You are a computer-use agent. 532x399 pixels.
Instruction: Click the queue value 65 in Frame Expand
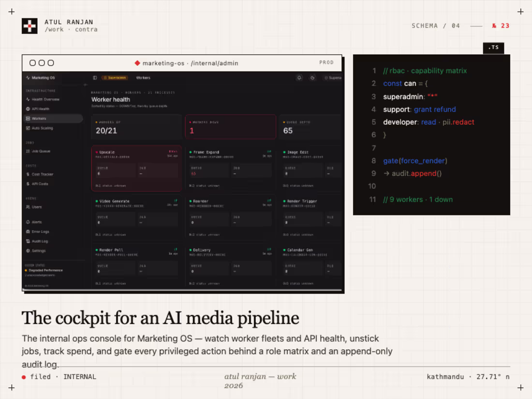[193, 174]
